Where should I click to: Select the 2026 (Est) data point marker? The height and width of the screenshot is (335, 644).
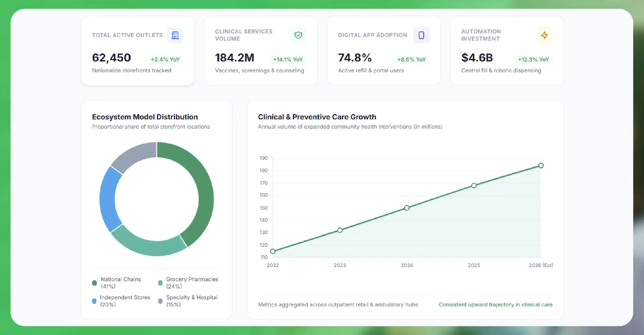tap(541, 165)
